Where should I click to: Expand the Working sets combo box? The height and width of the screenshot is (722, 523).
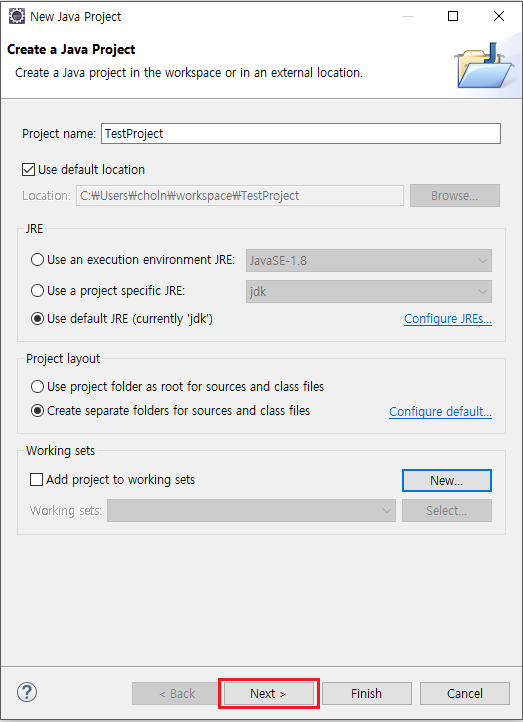[x=251, y=511]
